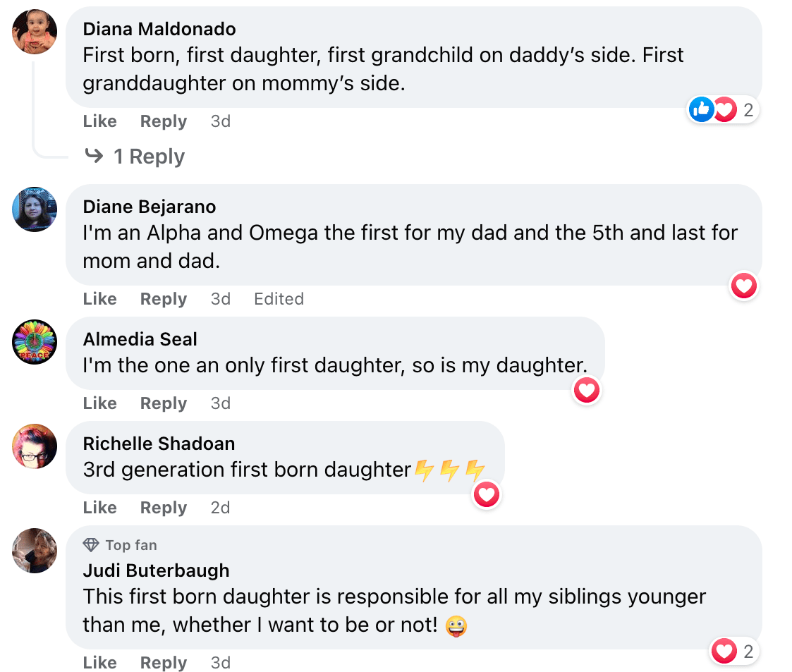Open Judi Buterbaugh's profile picture

35,551
